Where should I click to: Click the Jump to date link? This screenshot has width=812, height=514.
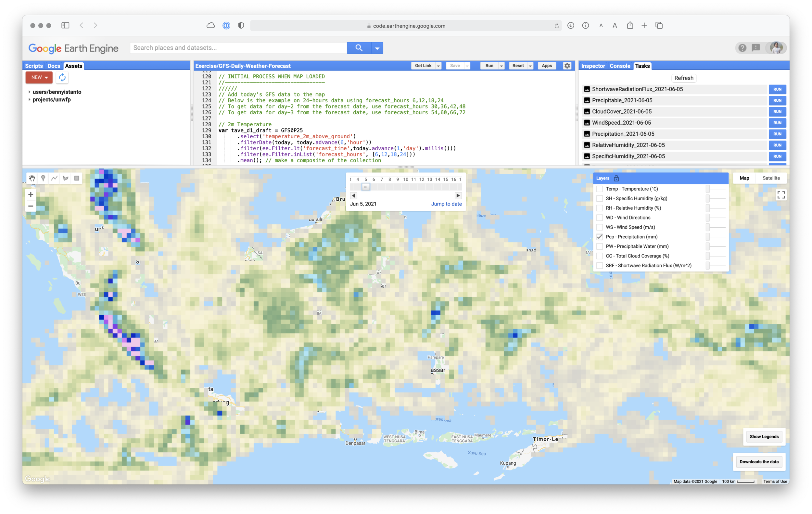(446, 204)
